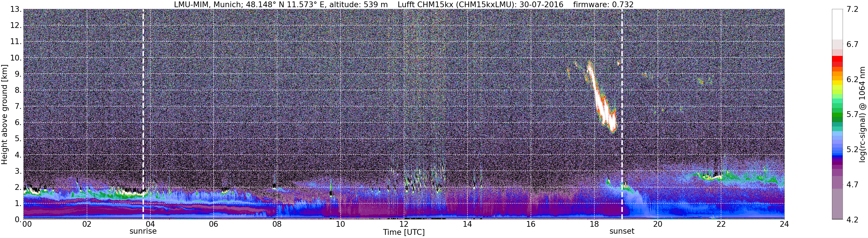Click the dashed sunrise marker line
Viewport: 868px width, 238px height.
143,114
